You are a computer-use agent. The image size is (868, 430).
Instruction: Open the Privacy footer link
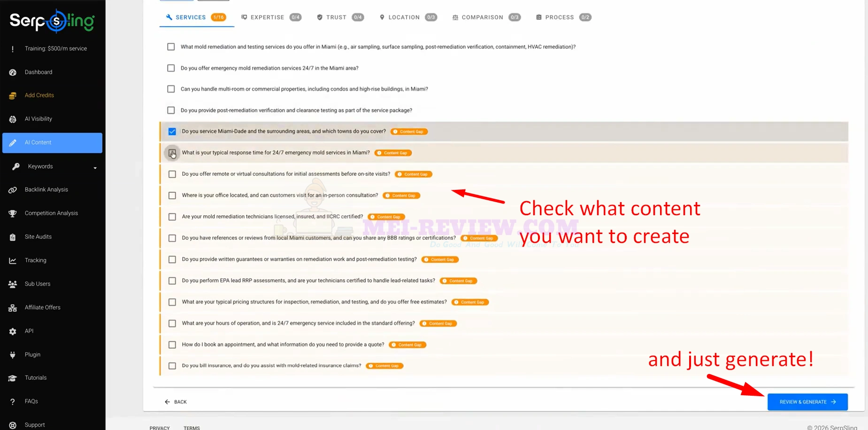point(160,428)
